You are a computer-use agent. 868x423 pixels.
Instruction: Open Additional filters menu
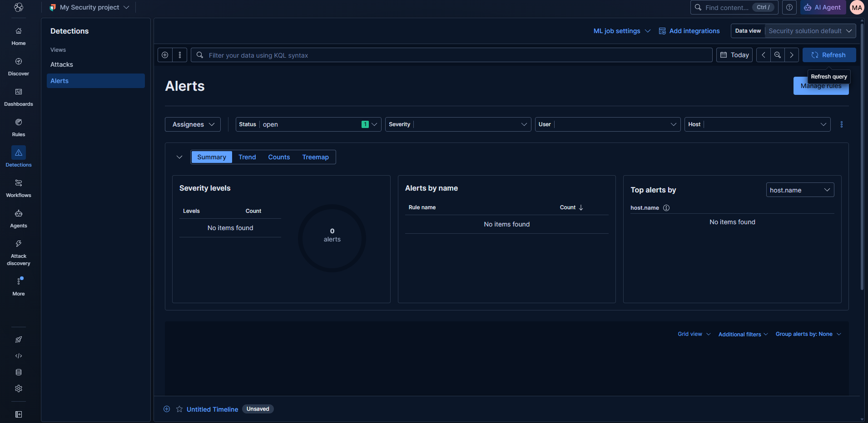tap(743, 334)
